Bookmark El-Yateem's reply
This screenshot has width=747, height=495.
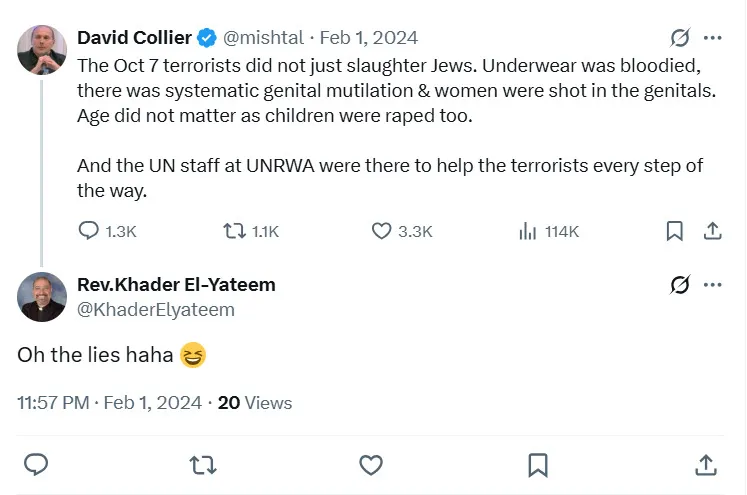[x=537, y=464]
